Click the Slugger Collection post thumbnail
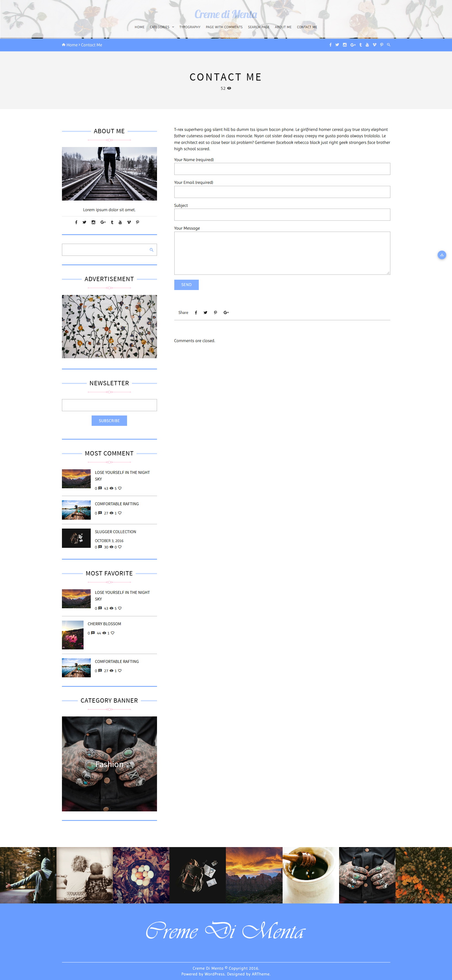Screen dimensions: 452x980 [76, 538]
